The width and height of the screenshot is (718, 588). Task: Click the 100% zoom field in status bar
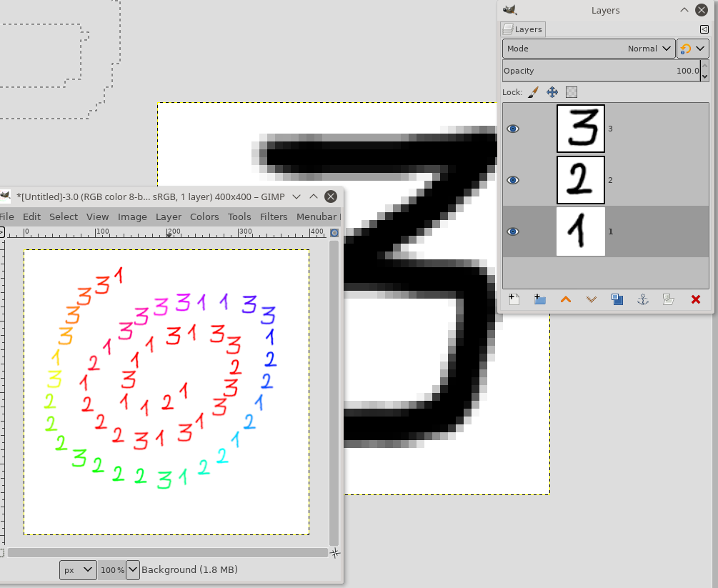click(x=112, y=570)
